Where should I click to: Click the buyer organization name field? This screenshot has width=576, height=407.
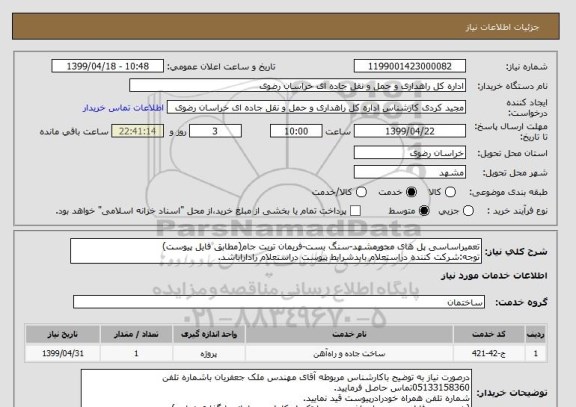[x=298, y=86]
